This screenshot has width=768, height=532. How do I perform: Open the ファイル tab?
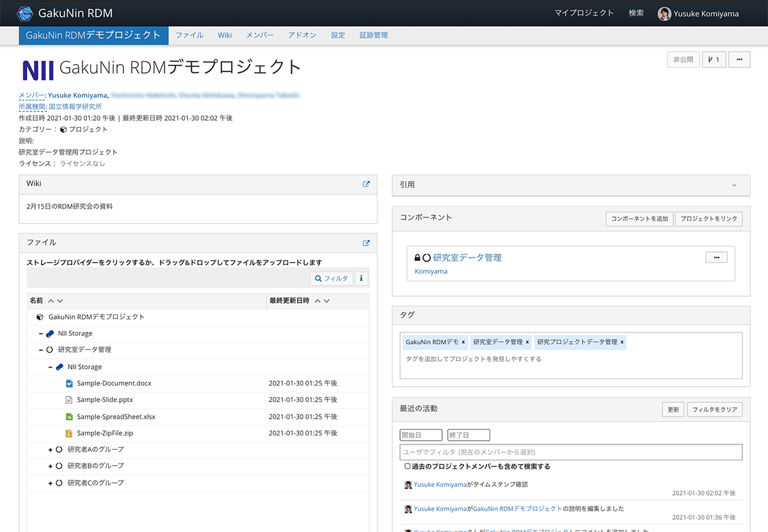[x=189, y=35]
